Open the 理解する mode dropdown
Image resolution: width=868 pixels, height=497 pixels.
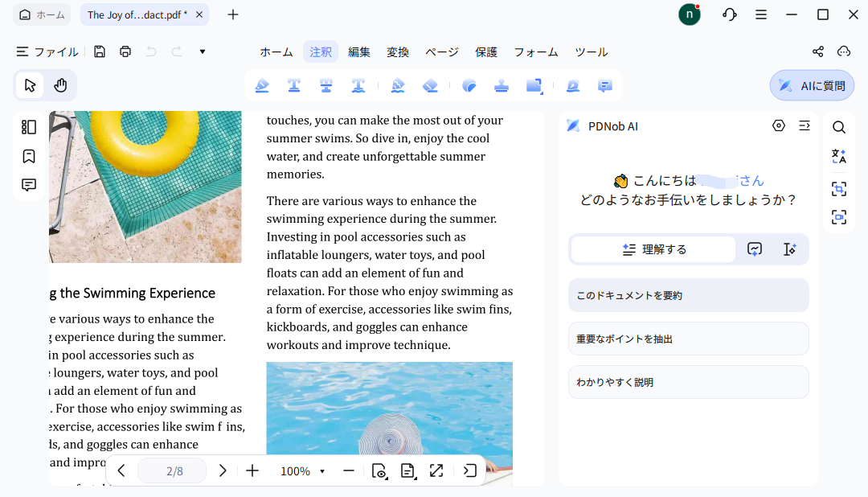653,249
